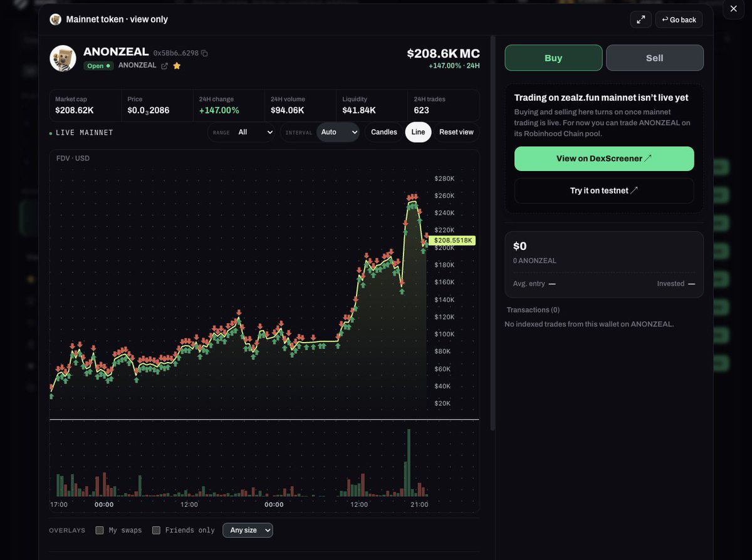Select the Sell tab
The height and width of the screenshot is (560, 752).
[655, 58]
